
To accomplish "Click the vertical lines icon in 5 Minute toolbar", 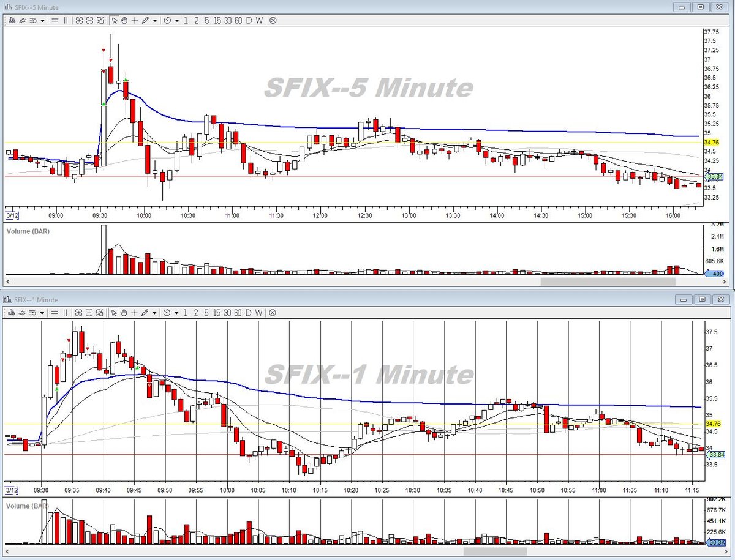I will pyautogui.click(x=66, y=20).
